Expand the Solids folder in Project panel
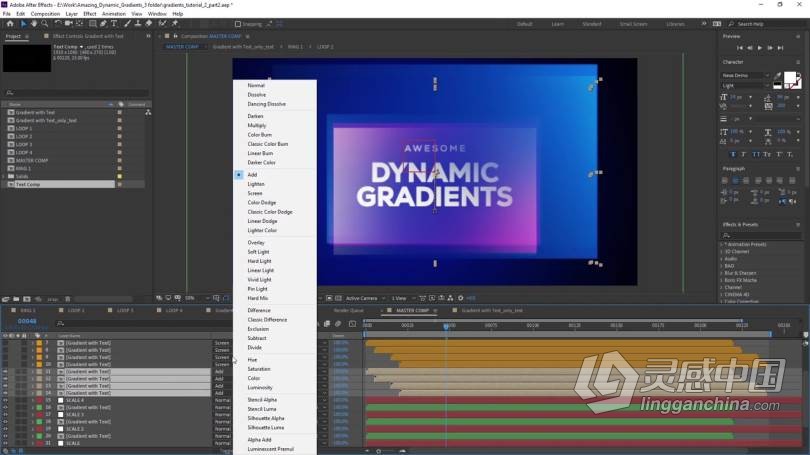This screenshot has width=810, height=455. tap(5, 177)
